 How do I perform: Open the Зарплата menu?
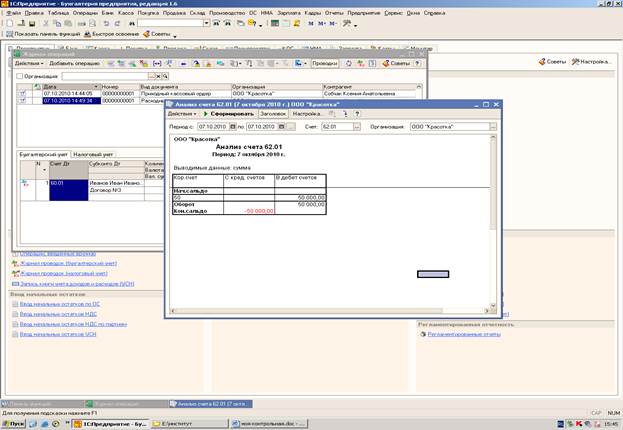coord(289,13)
